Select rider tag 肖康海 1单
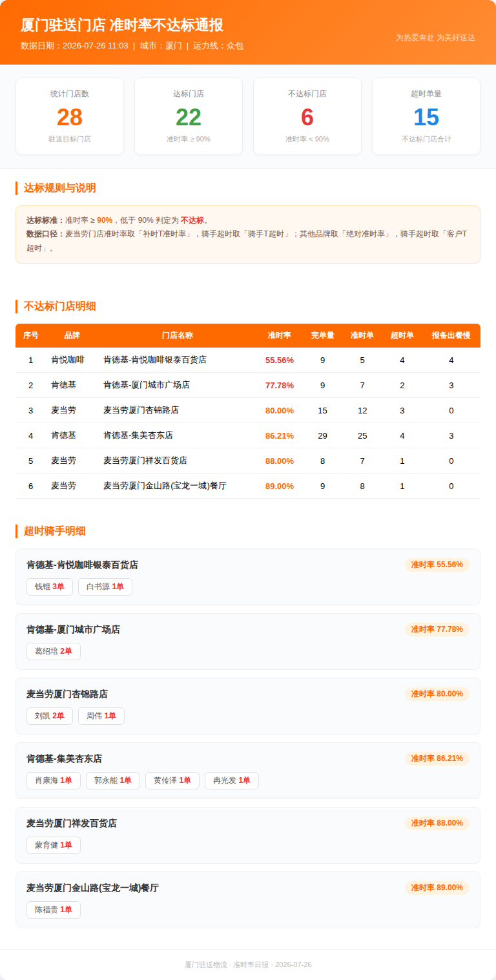Viewport: 496px width, 980px height. point(54,780)
